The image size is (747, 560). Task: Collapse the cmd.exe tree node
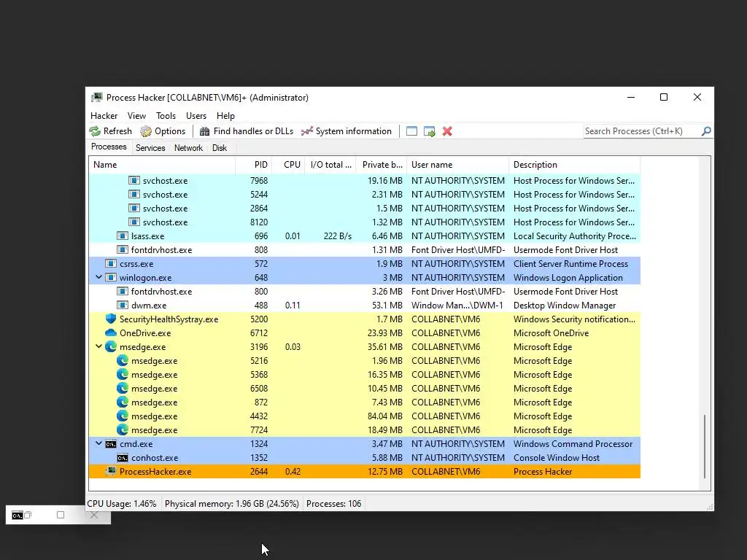pos(98,443)
